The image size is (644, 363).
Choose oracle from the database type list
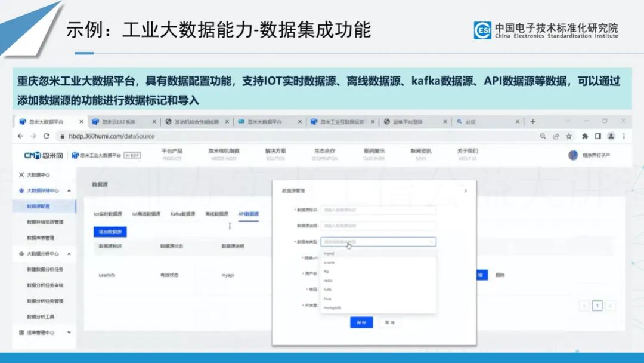[x=378, y=262]
